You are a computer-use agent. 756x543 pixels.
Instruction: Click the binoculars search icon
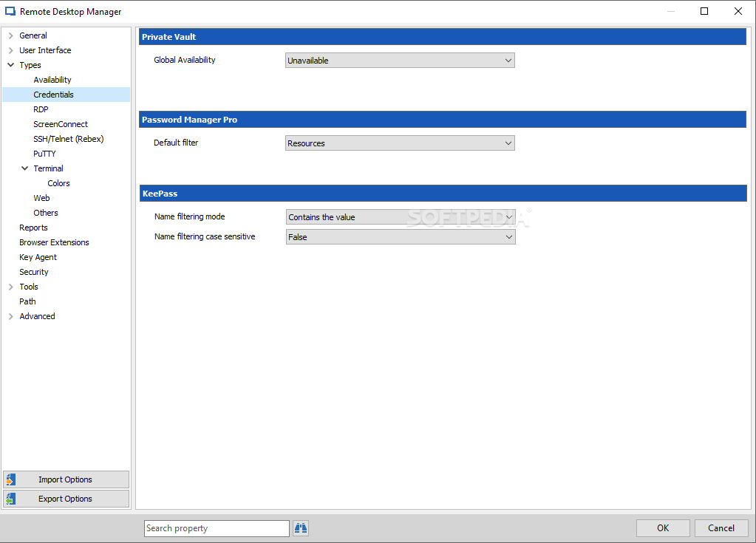click(301, 528)
